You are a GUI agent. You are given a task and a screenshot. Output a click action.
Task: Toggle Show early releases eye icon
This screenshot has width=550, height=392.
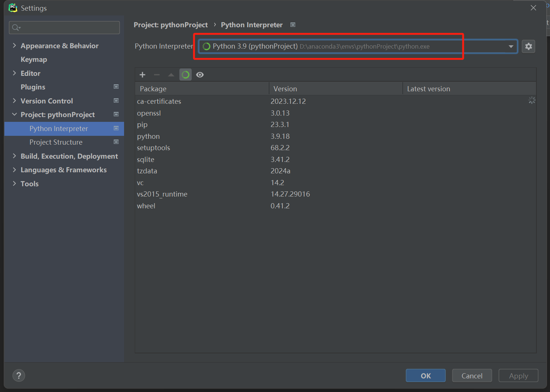coord(200,75)
